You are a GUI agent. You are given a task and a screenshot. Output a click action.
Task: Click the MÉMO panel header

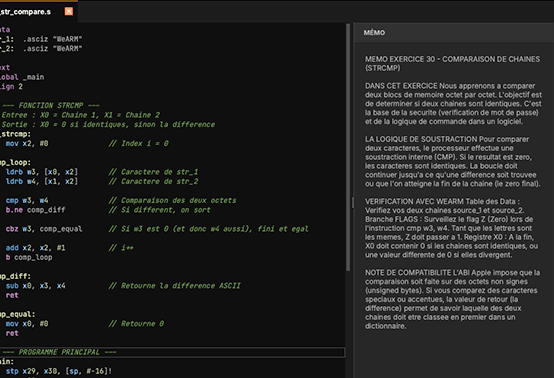tap(454, 33)
